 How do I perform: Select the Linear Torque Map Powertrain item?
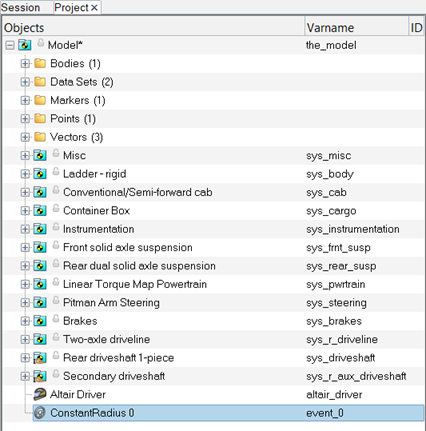pyautogui.click(x=135, y=284)
